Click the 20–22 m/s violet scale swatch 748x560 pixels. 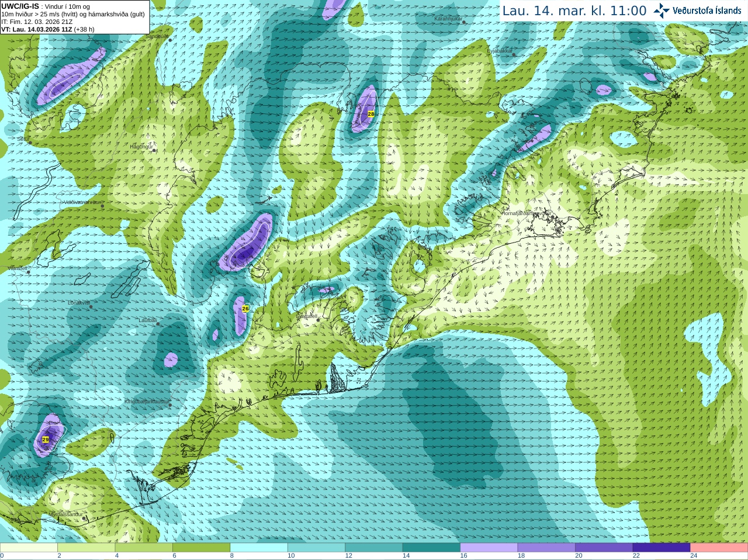coord(604,548)
